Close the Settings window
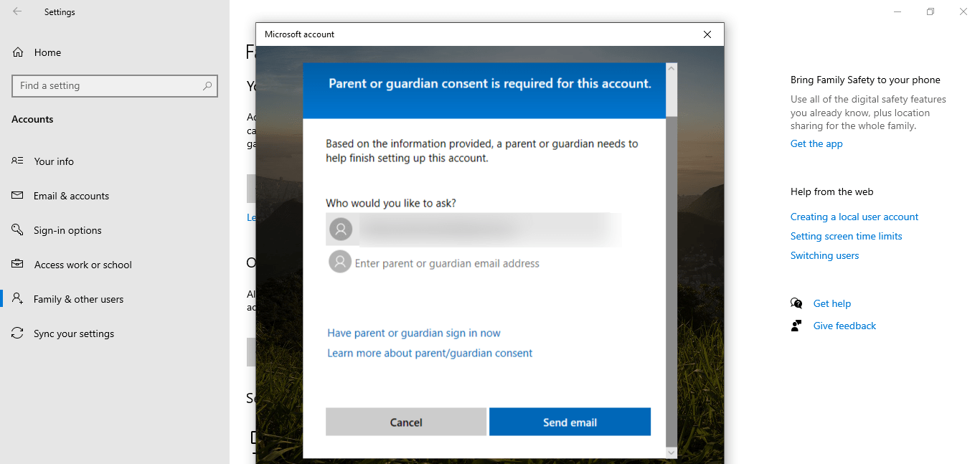Image resolution: width=980 pixels, height=464 pixels. pos(963,11)
